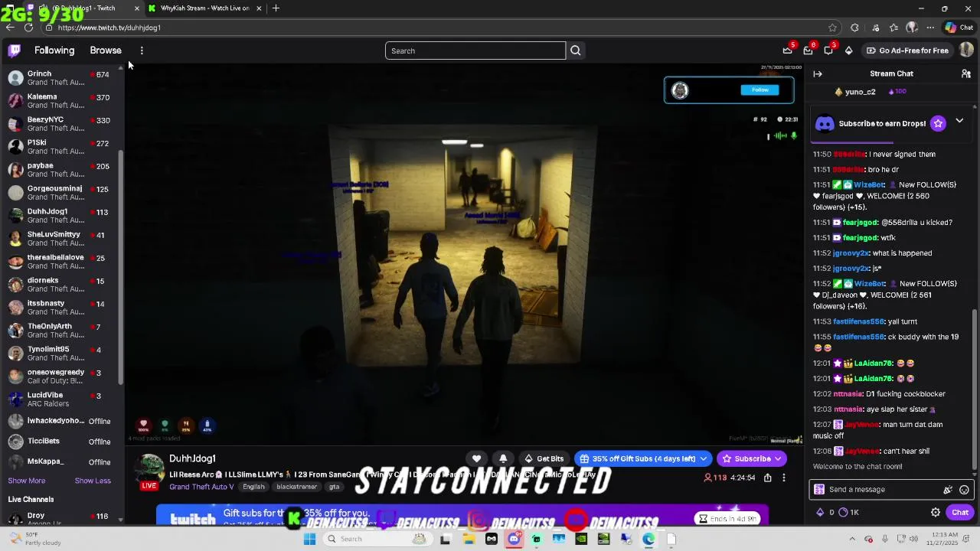Viewport: 980px width, 551px height.
Task: Open the Subscribe button dropdown
Action: (778, 458)
